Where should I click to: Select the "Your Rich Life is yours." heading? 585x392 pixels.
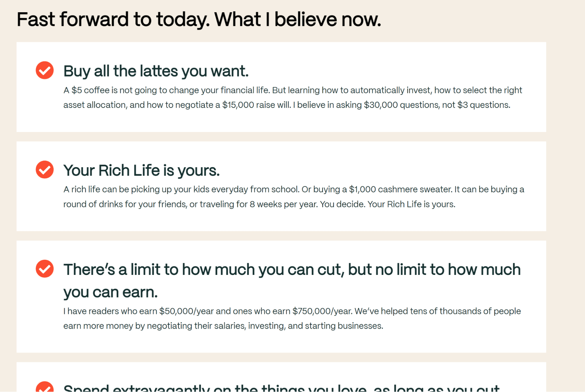pos(141,170)
